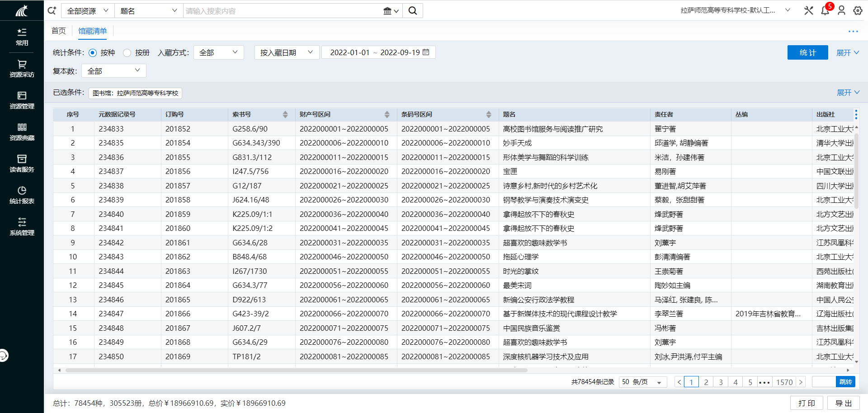Sort by 索书号 column arrows
The width and height of the screenshot is (868, 413).
pos(285,115)
